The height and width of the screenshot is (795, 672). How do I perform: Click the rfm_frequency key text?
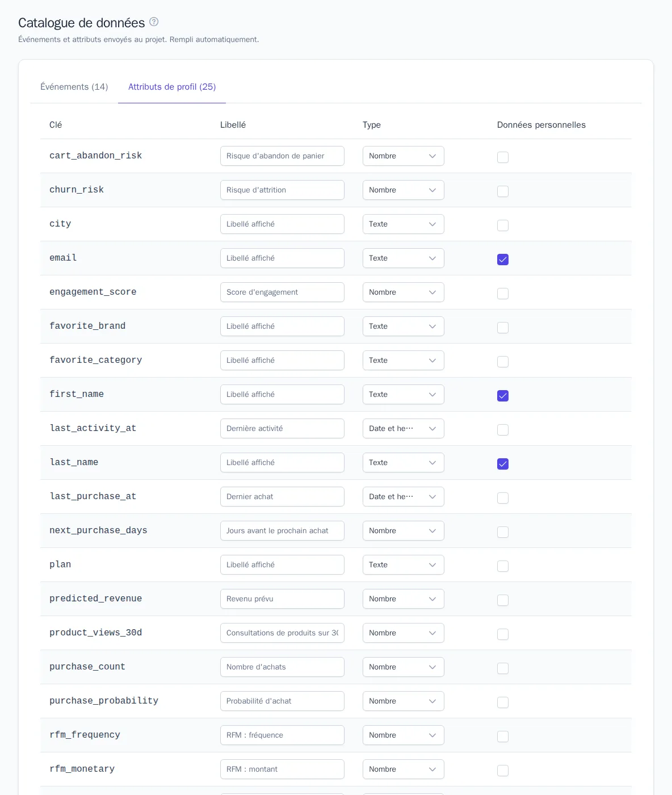point(85,735)
